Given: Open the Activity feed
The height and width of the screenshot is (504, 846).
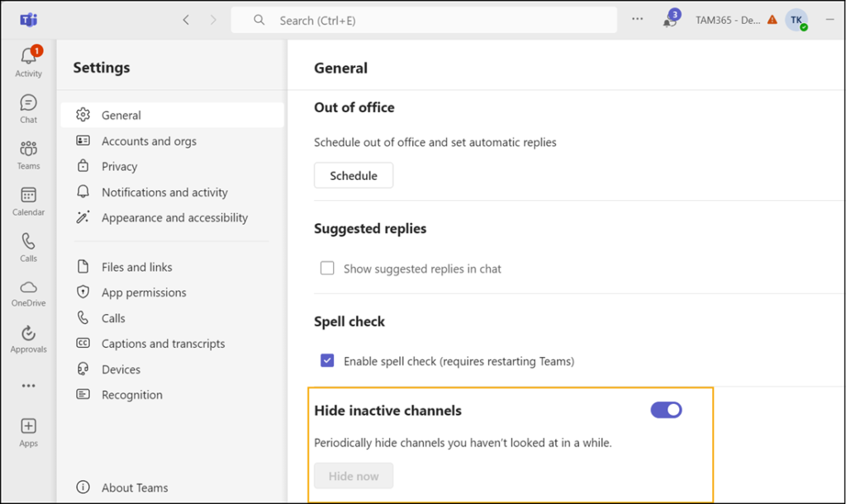Looking at the screenshot, I should coord(27,60).
